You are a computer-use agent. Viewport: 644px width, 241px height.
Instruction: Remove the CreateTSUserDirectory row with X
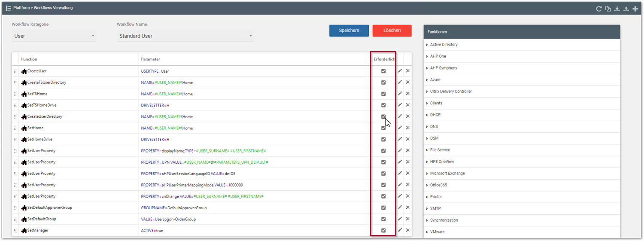tap(408, 82)
